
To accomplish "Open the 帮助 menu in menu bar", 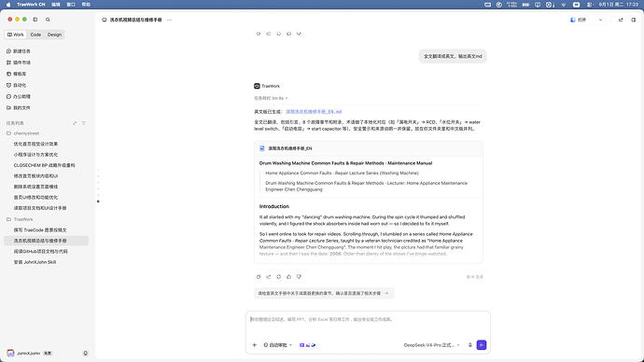I will pos(86,5).
